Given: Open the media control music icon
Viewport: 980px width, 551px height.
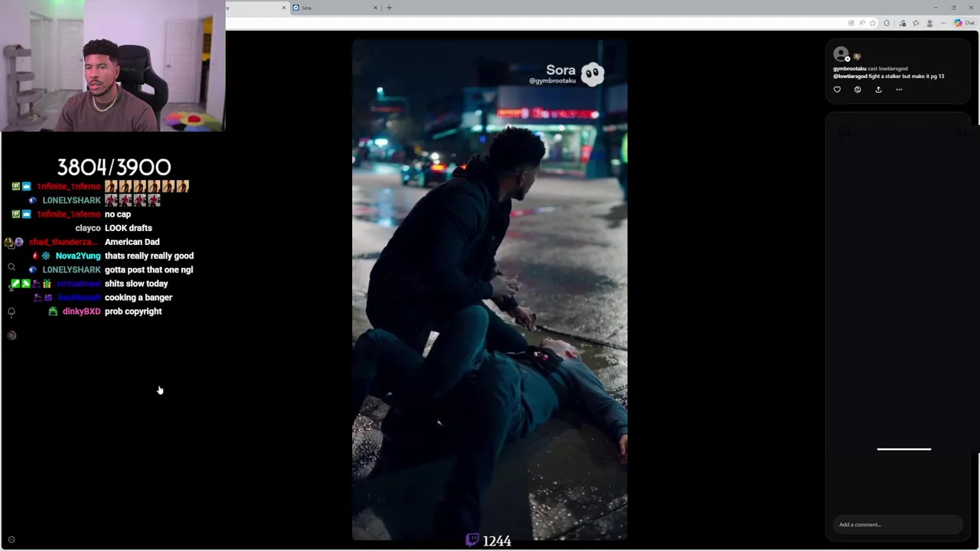Looking at the screenshot, I should [903, 23].
